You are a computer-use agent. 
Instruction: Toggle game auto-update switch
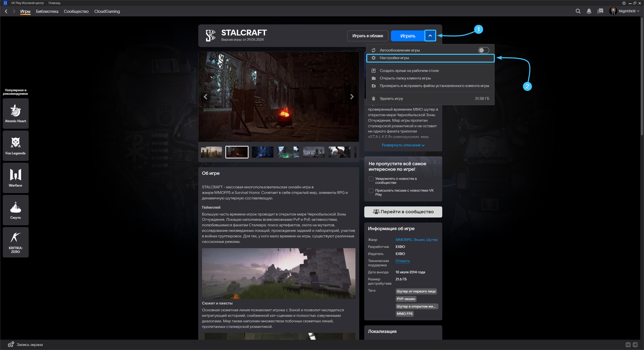[x=483, y=50]
